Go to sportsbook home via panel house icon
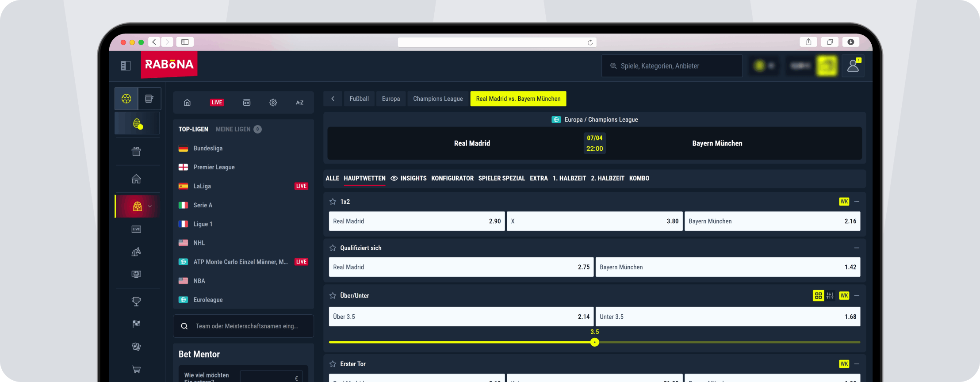 tap(187, 103)
